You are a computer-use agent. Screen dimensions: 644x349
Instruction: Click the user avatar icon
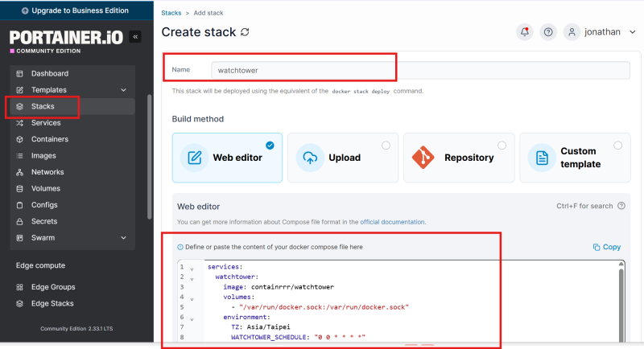(572, 32)
